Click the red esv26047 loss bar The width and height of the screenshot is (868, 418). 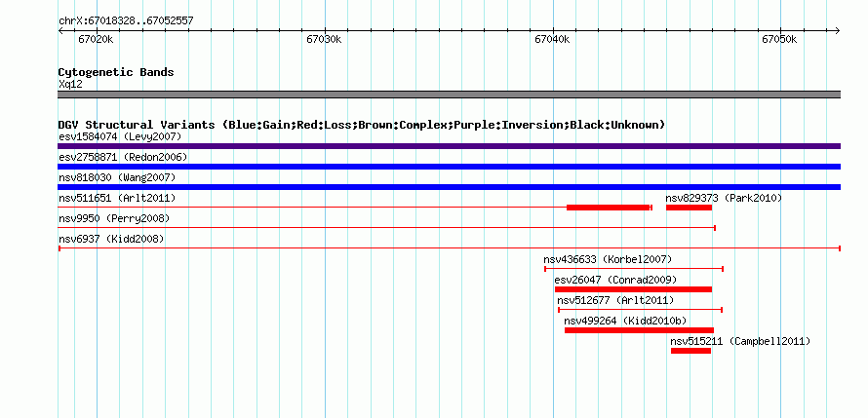633,289
